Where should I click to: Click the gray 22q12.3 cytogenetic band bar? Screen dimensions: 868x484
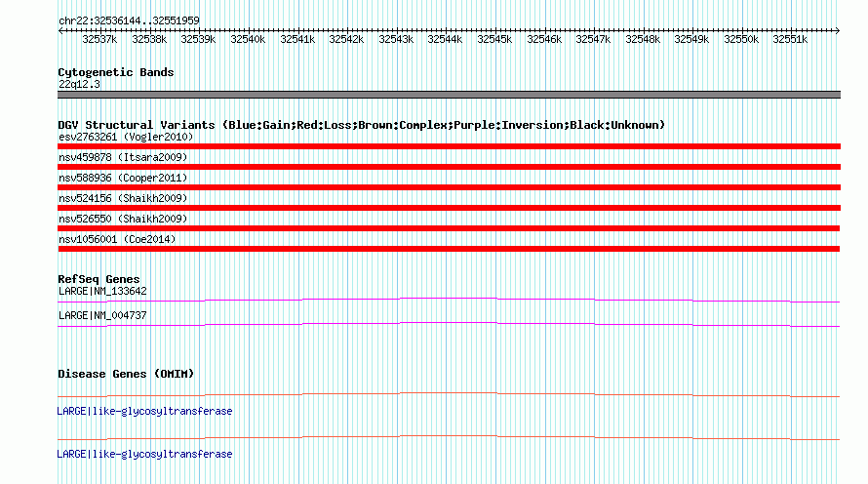(449, 95)
